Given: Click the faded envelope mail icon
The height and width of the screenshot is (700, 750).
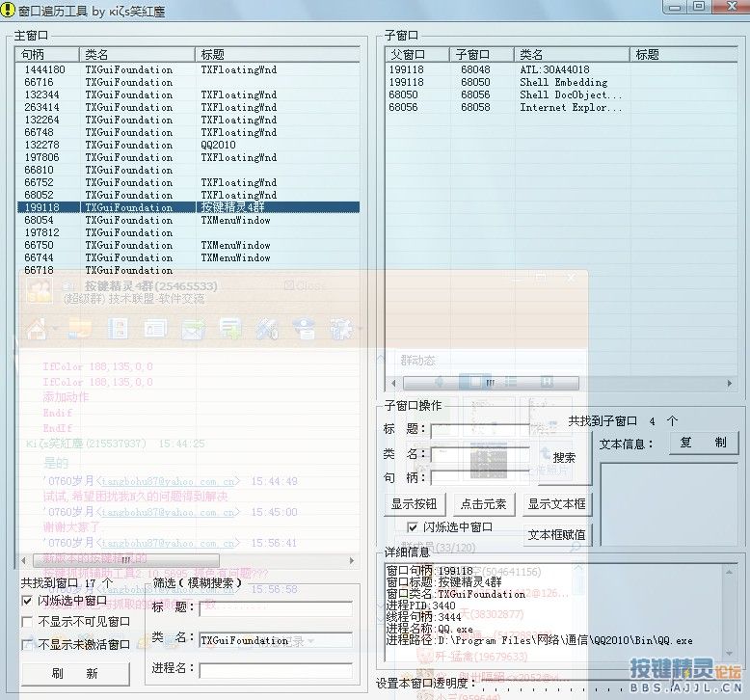Looking at the screenshot, I should point(193,330).
